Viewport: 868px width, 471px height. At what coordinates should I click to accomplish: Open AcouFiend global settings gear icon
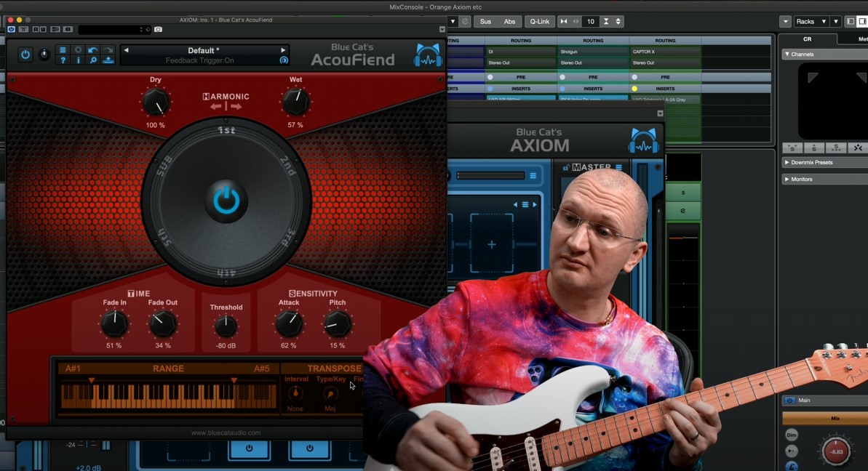(78, 50)
